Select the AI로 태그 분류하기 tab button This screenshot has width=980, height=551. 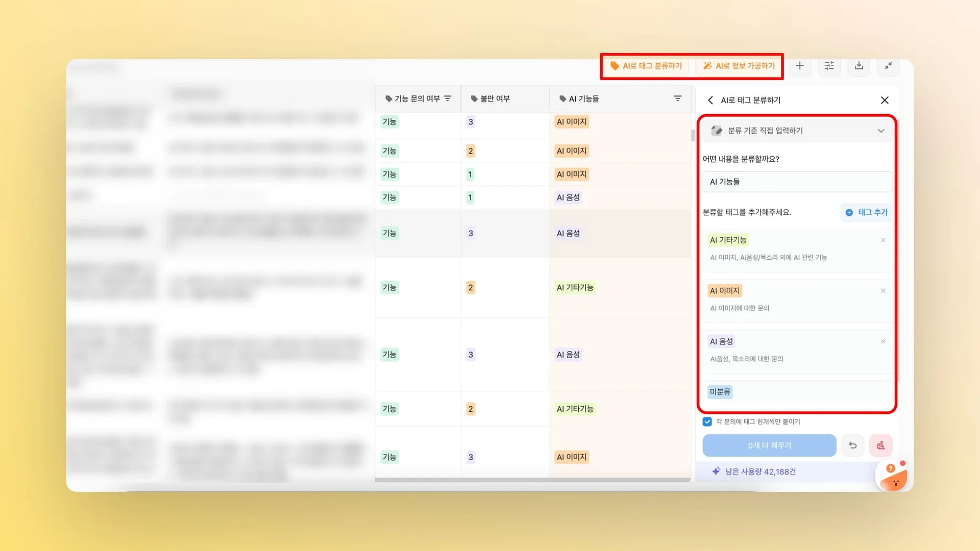click(646, 66)
